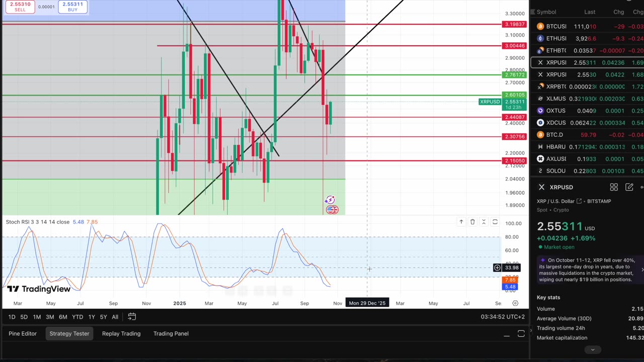Select SOLOUSD in the watchlist

coord(587,171)
